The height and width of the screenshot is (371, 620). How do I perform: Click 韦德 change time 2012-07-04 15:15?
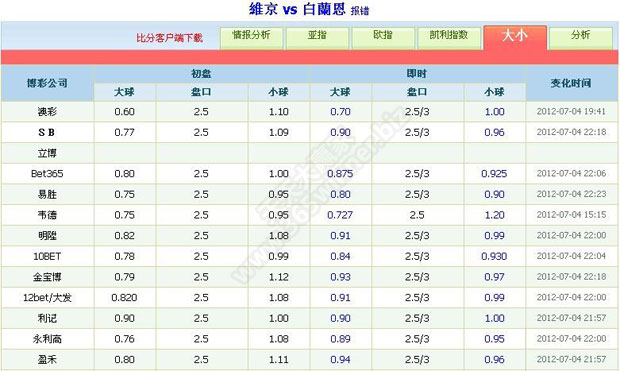click(571, 215)
